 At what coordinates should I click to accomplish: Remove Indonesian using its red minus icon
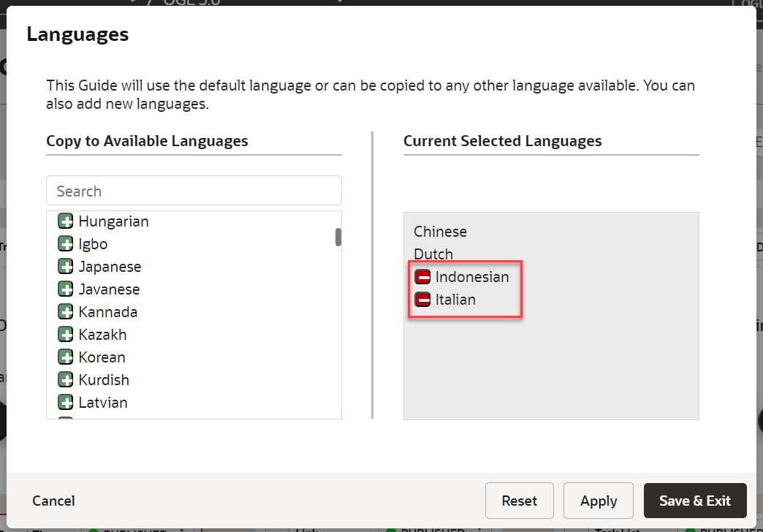coord(422,276)
